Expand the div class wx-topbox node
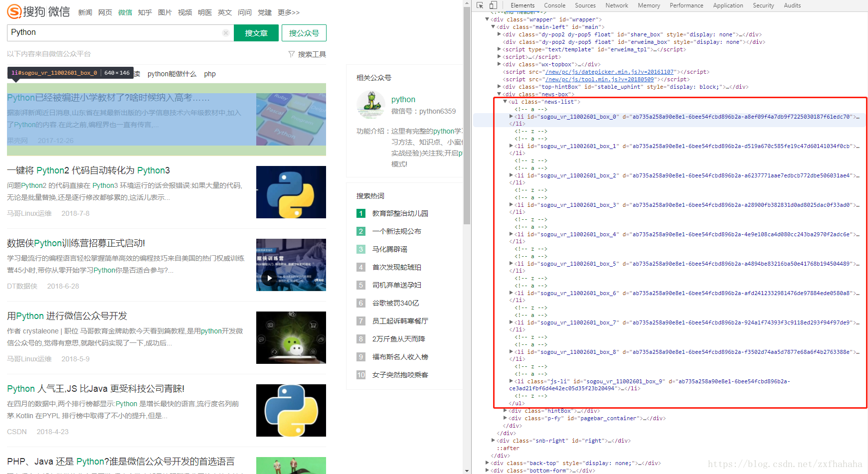Image resolution: width=868 pixels, height=474 pixels. (x=499, y=64)
